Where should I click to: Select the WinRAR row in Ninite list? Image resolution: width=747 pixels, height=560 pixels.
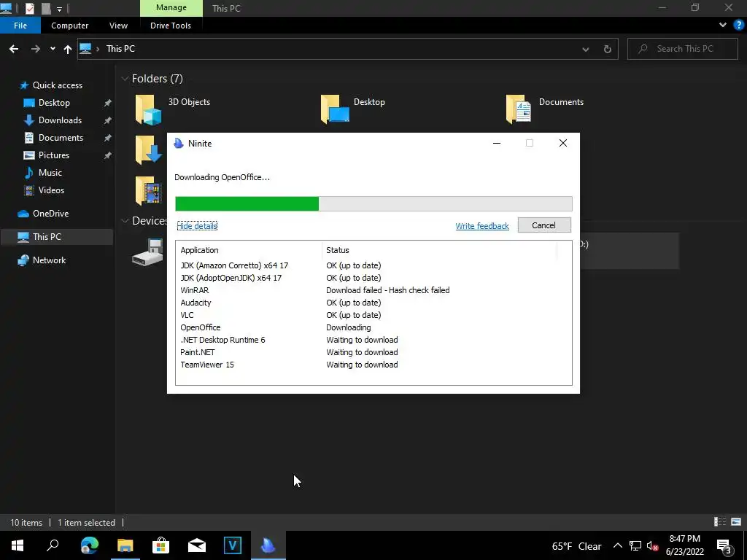pos(373,290)
